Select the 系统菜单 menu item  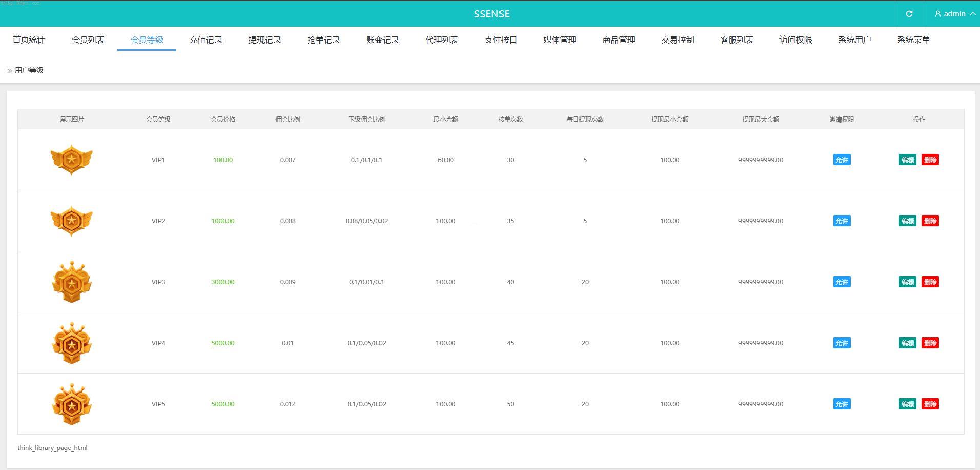pyautogui.click(x=913, y=40)
